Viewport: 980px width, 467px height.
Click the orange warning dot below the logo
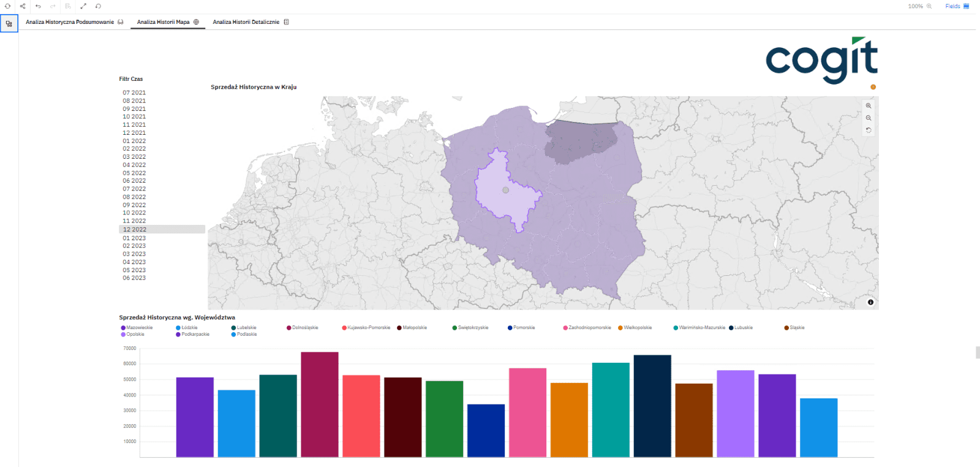pyautogui.click(x=873, y=87)
